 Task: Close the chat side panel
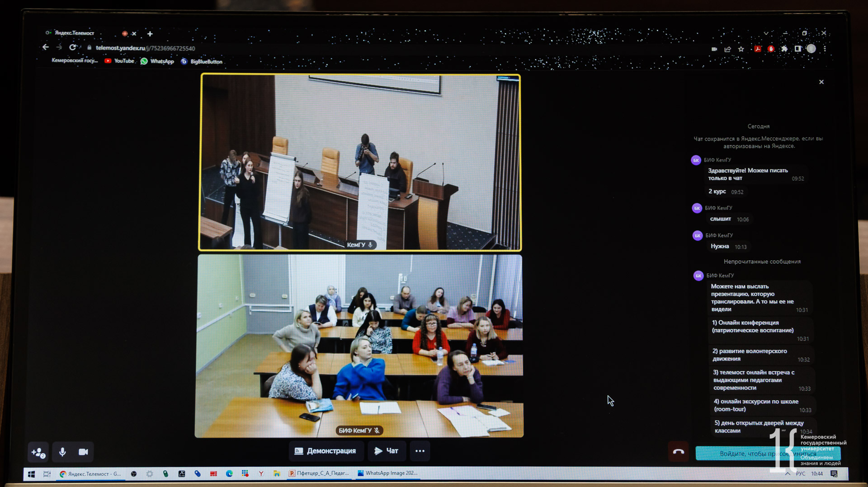click(x=821, y=82)
